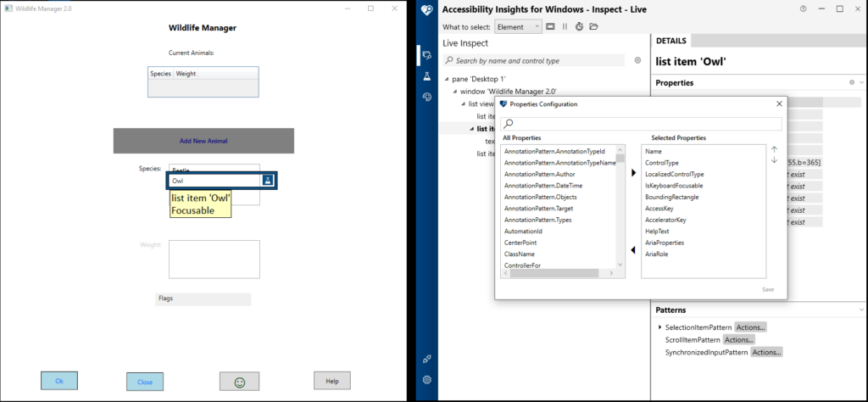
Task: Open Live Inspect tree settings gear
Action: pos(637,60)
